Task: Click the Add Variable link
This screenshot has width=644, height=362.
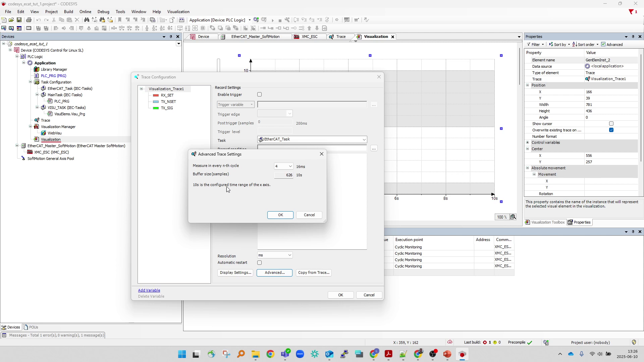Action: coord(149,290)
